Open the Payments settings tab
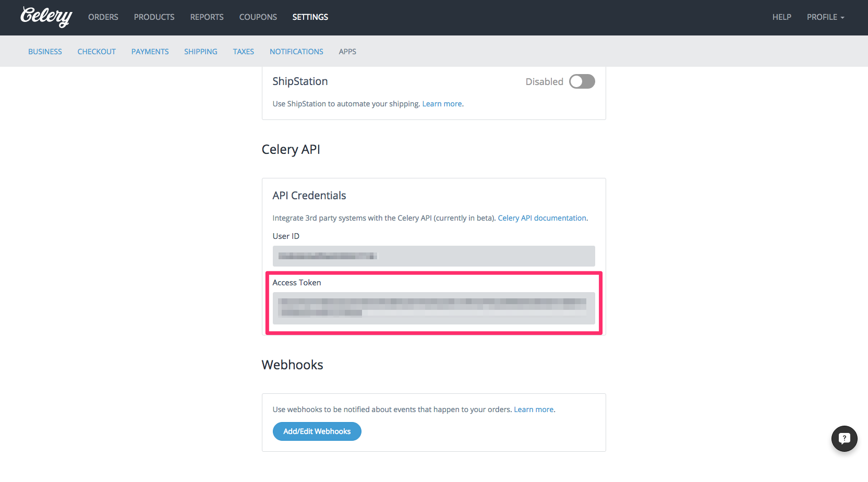Screen dimensions: 868x482 click(150, 52)
